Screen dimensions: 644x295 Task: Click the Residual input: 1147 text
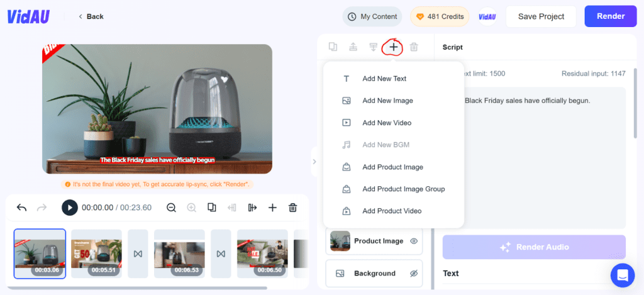coord(594,74)
